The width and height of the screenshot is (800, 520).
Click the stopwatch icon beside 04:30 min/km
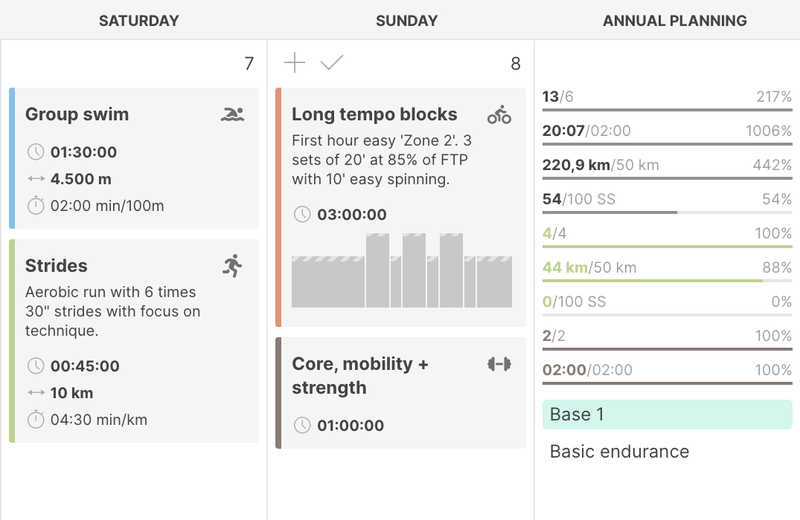coord(36,419)
